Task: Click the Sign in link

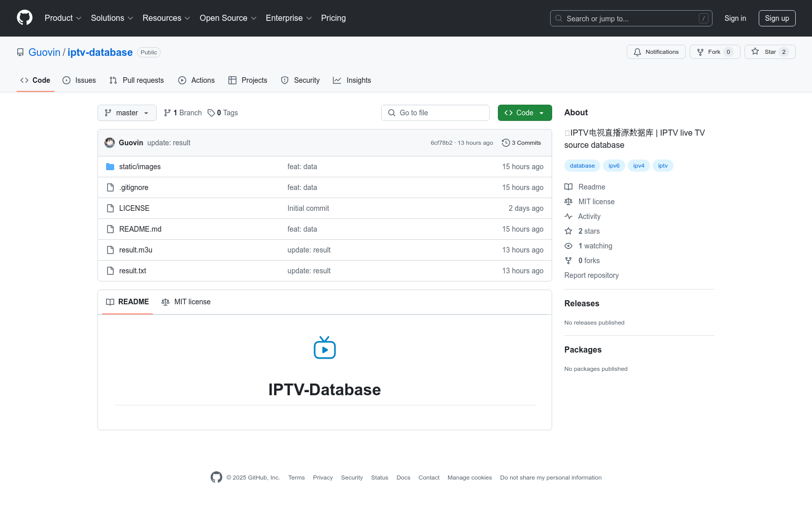Action: pos(735,18)
